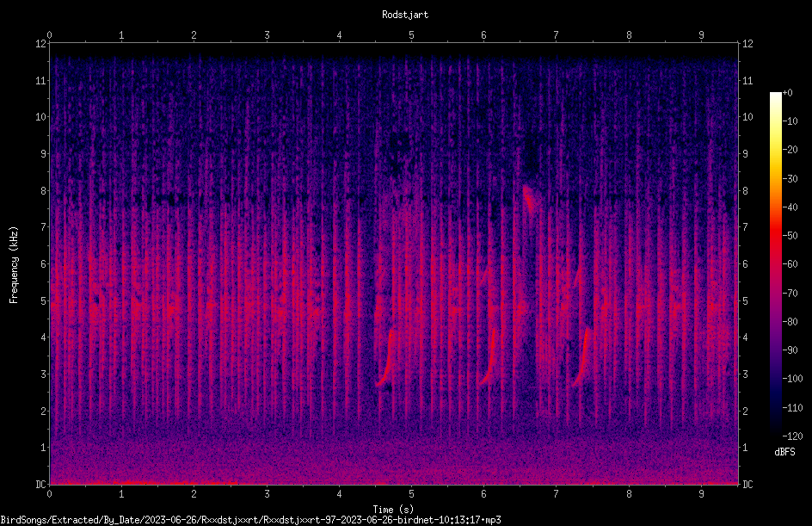Click the rising chirp near 4.7 seconds

coord(386,359)
